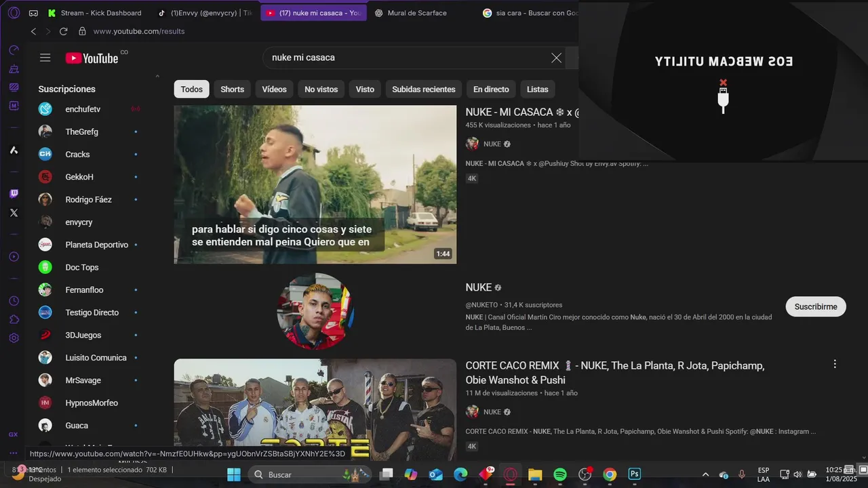Open CORTE CACO REMIX video title

coord(615,373)
